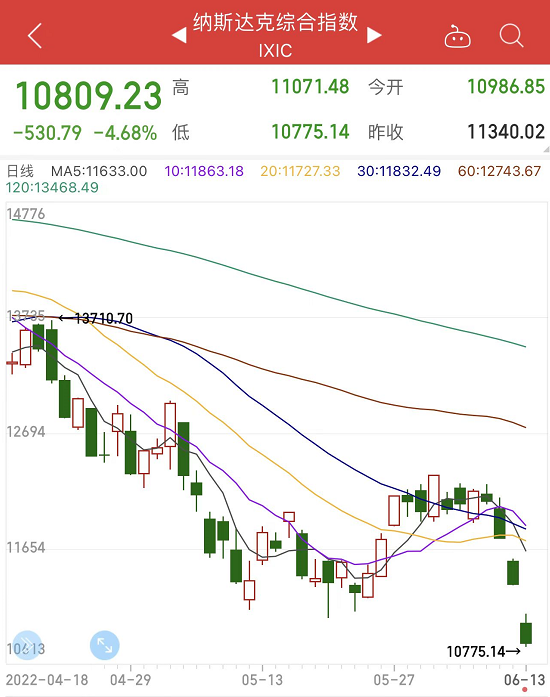
Task: Tap the round drawing-tools button on chart
Action: [x=27, y=645]
